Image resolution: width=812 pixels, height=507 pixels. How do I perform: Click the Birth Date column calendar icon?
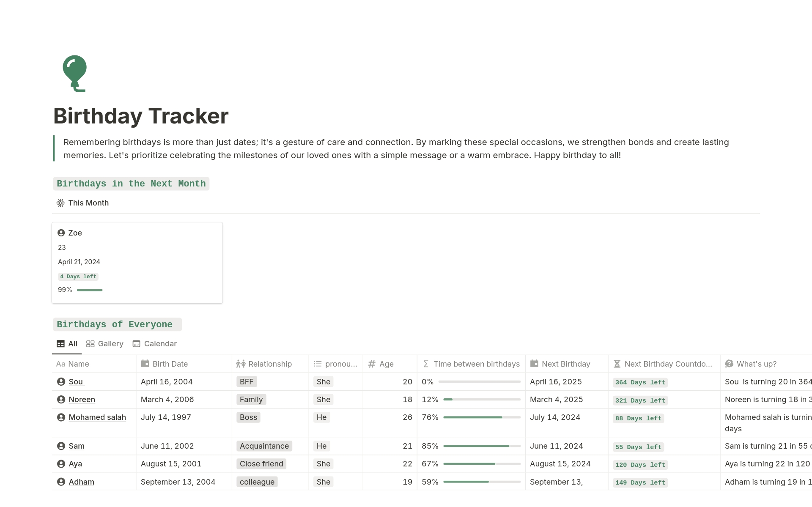tap(145, 364)
